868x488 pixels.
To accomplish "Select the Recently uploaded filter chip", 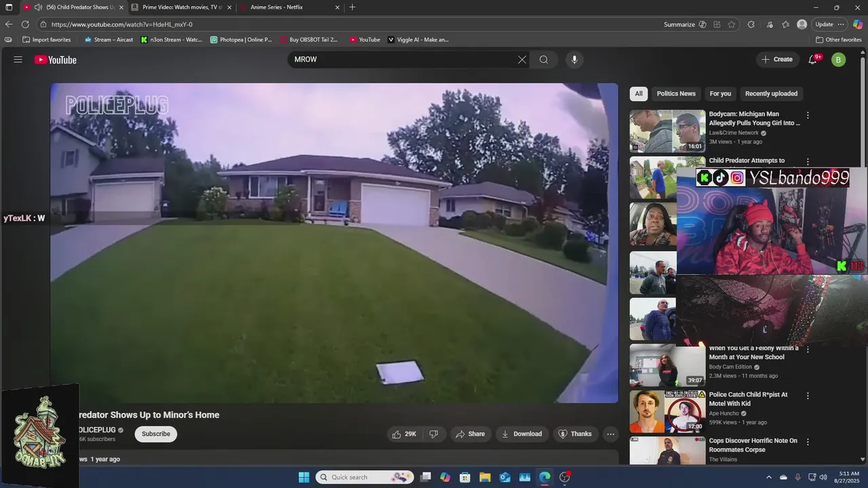I will point(771,94).
